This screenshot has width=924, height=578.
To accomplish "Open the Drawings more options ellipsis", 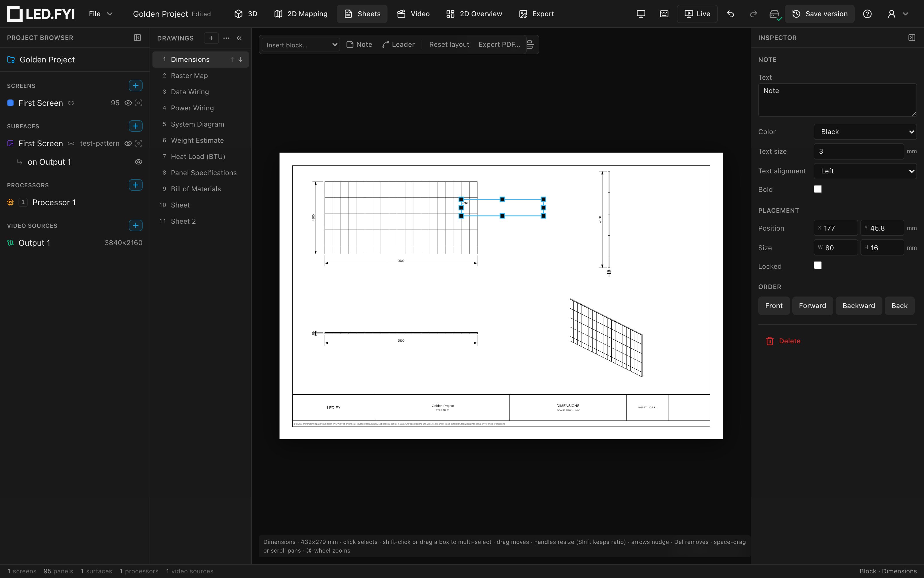I will (x=226, y=38).
